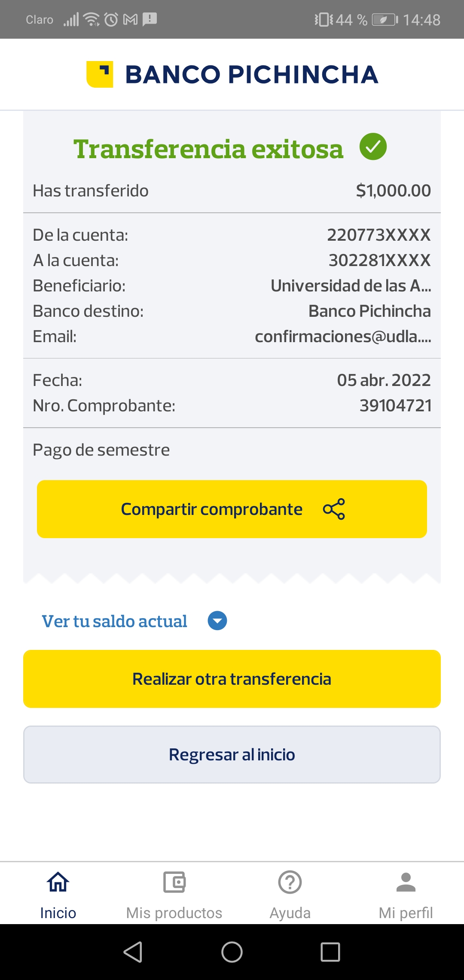Tap the Banco Pichincha yellow logo icon
464x980 pixels.
[x=100, y=74]
